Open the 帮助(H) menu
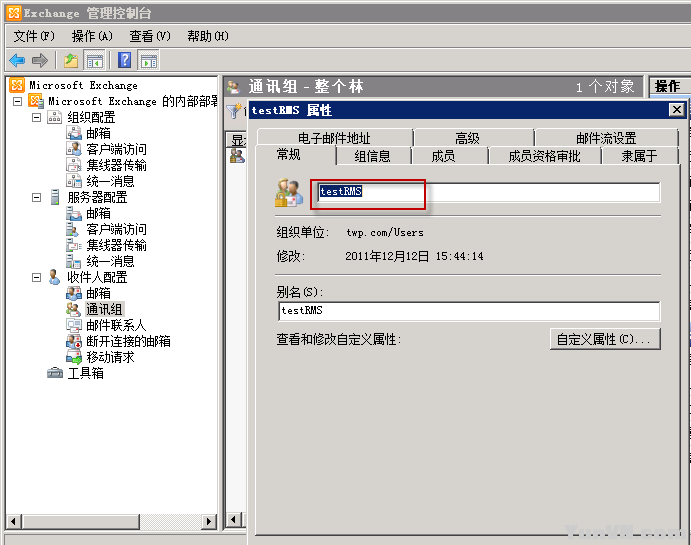The image size is (691, 545). (x=208, y=36)
